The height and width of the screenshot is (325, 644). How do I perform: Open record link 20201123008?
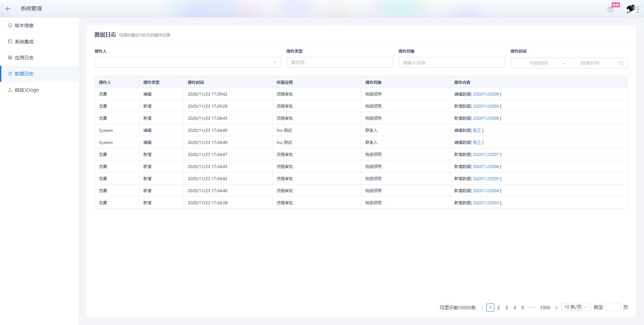pyautogui.click(x=486, y=118)
